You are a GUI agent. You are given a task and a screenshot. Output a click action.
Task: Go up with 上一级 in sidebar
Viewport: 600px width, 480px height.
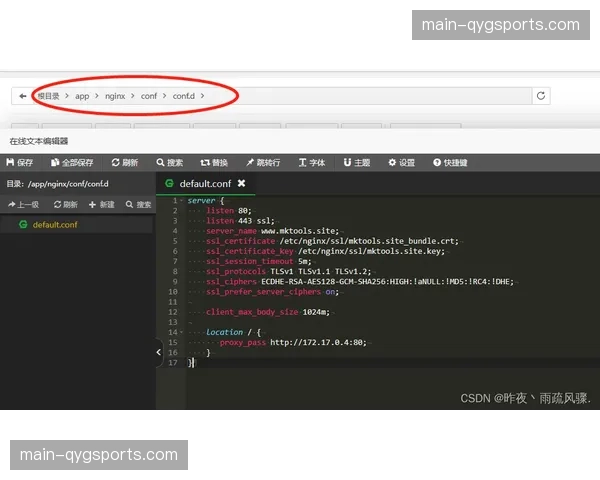coord(23,205)
